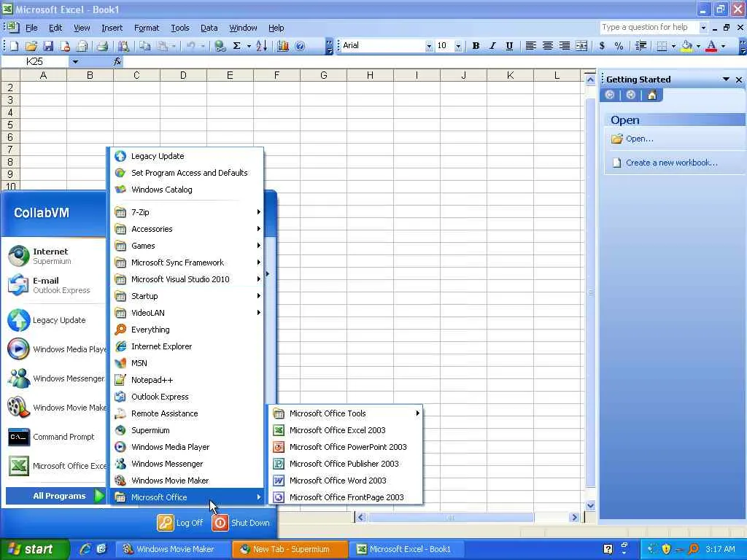Screen dimensions: 747x560
Task: Expand the Accessories submenu
Action: pos(187,228)
